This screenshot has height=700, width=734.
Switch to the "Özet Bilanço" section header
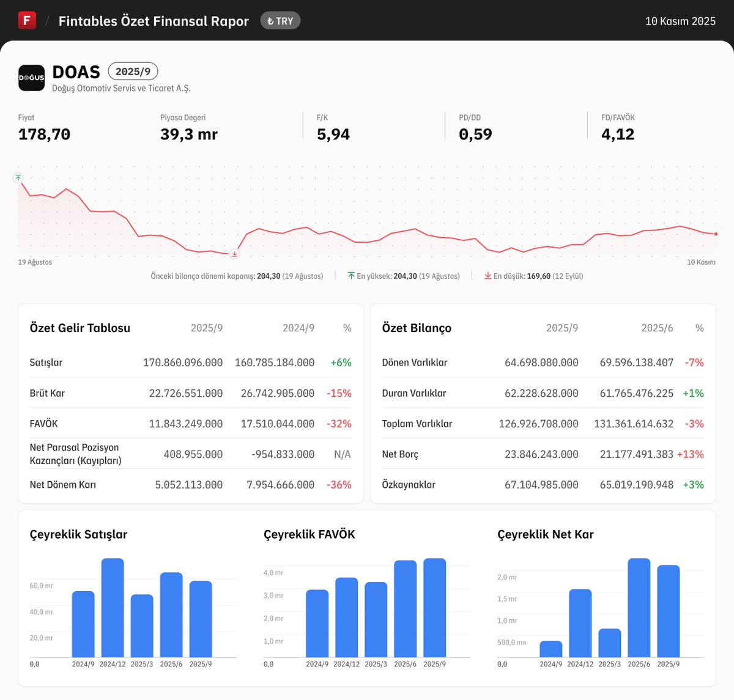[x=417, y=328]
